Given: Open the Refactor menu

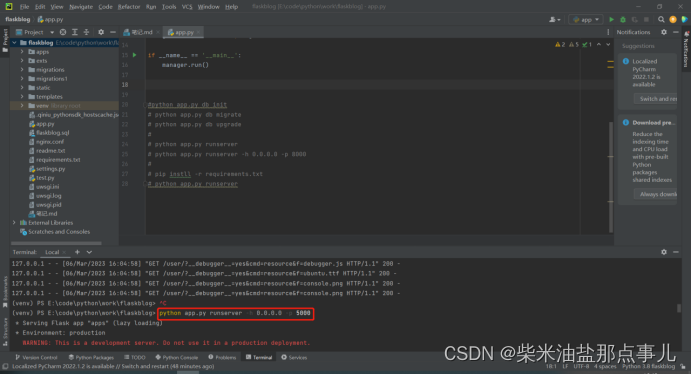Looking at the screenshot, I should point(128,7).
